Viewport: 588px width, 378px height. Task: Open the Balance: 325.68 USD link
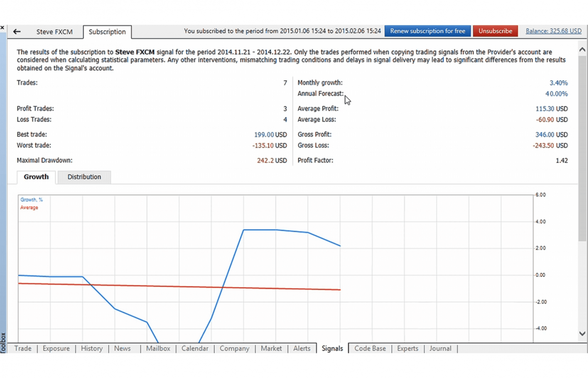click(x=553, y=31)
